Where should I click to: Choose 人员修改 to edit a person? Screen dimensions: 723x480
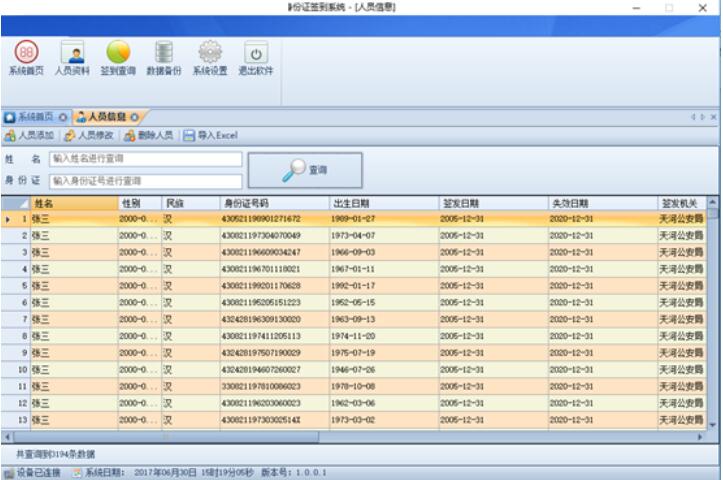(89, 135)
